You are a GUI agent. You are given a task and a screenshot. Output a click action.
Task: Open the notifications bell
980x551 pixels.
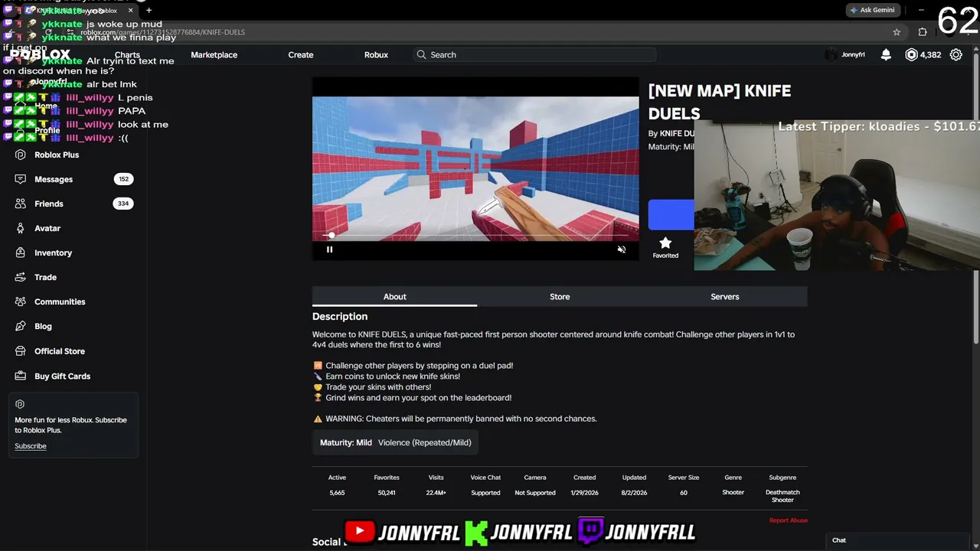pyautogui.click(x=886, y=55)
